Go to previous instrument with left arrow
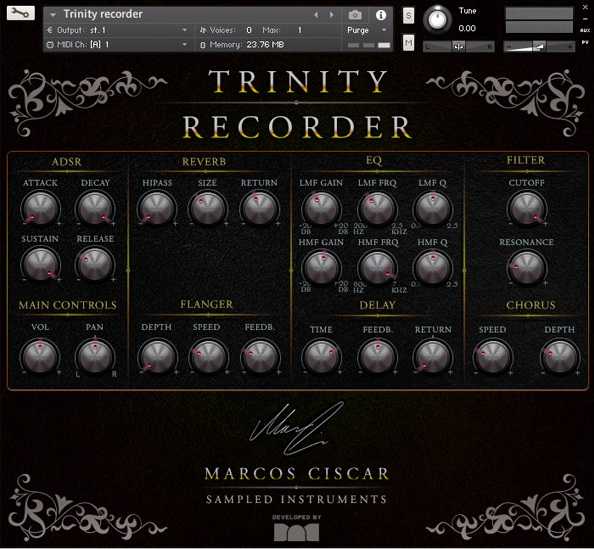Image resolution: width=594 pixels, height=549 pixels. point(316,15)
